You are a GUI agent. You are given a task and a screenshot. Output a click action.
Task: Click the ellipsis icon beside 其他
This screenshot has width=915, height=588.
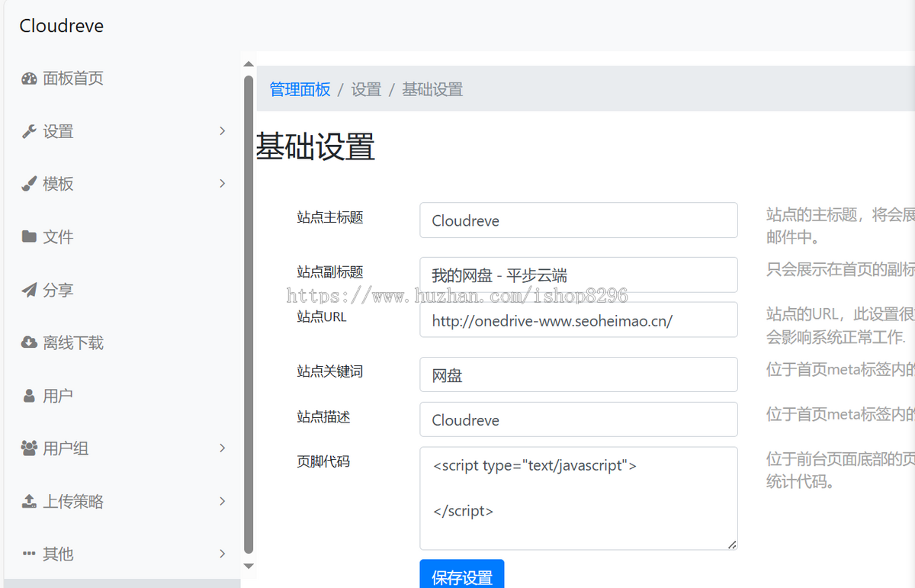[x=29, y=554]
